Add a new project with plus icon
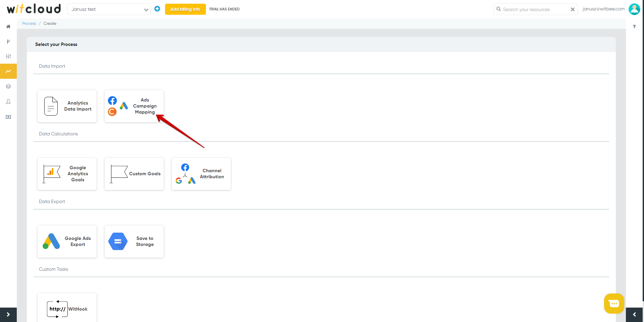 coord(157,9)
